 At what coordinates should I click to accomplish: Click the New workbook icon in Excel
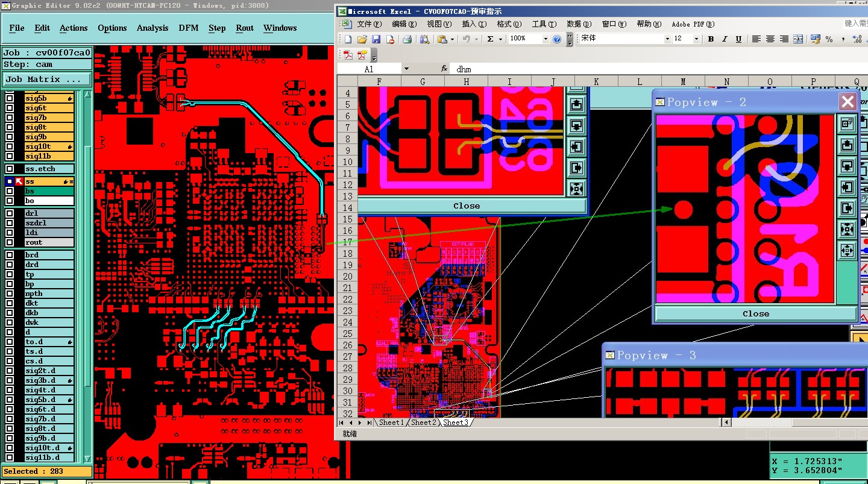[348, 39]
